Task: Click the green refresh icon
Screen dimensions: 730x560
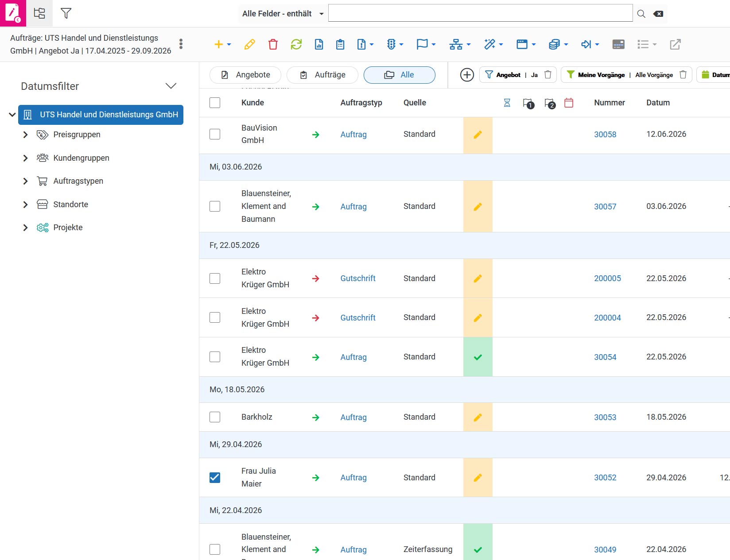Action: [x=296, y=44]
